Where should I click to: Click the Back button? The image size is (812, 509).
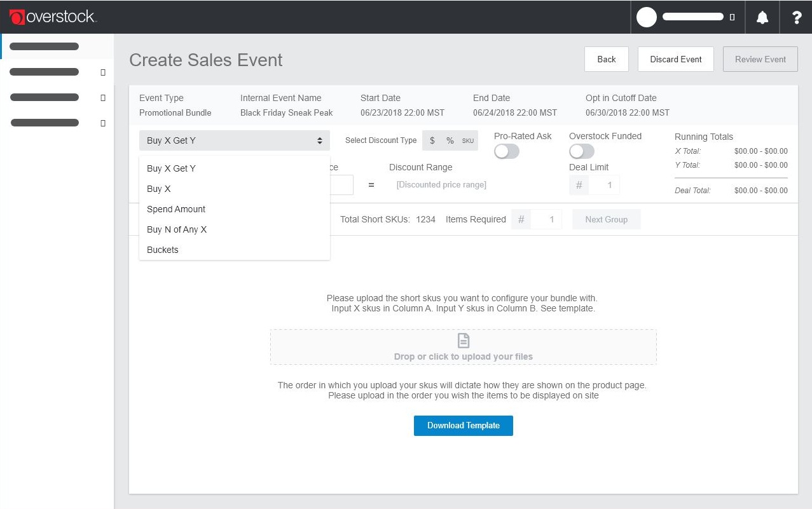(606, 59)
